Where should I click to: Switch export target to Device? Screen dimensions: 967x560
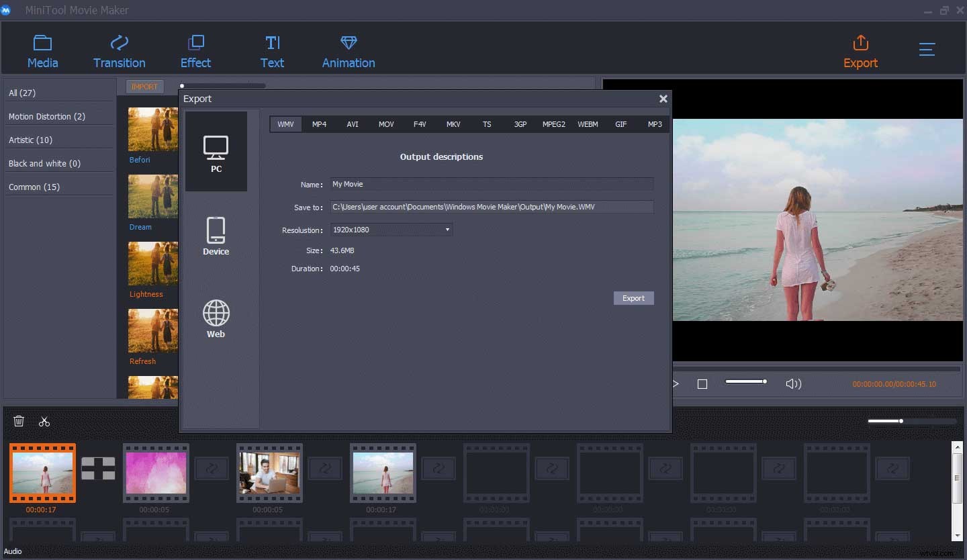216,234
